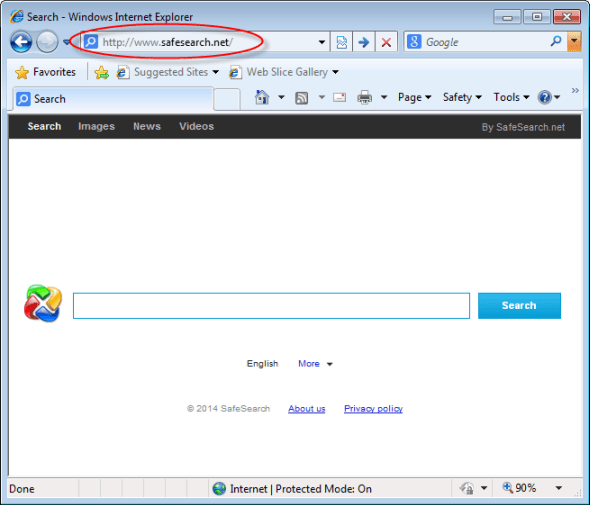This screenshot has height=505, width=590.
Task: Click the Internet zone globe icon
Action: (219, 488)
